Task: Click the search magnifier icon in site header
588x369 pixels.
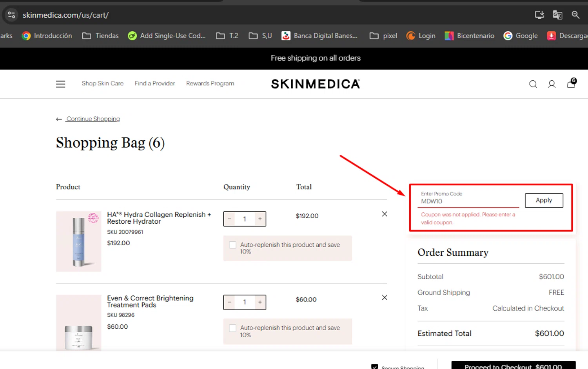Action: point(533,84)
